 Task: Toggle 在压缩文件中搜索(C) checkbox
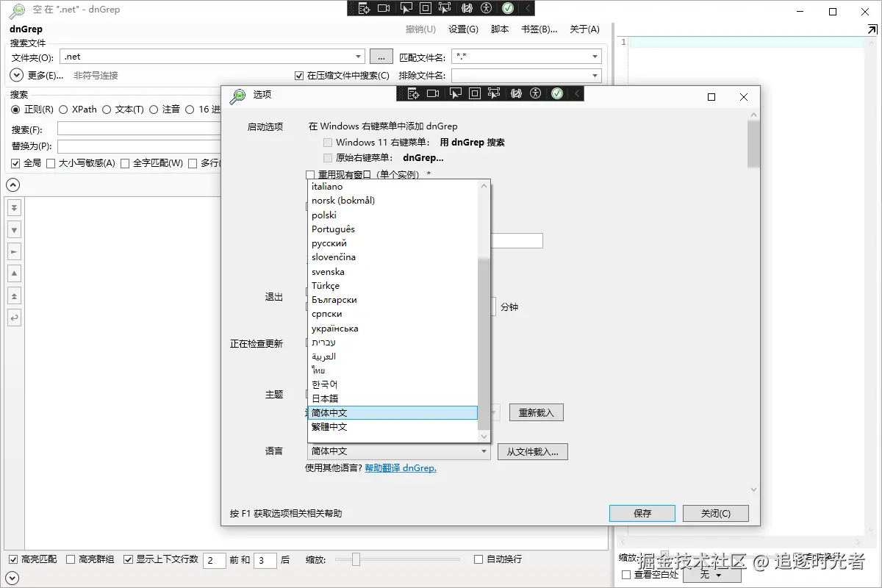299,76
